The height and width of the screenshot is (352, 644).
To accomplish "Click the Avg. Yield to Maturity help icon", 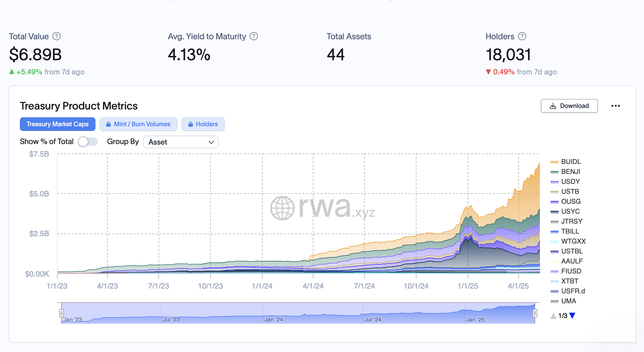I will 253,36.
